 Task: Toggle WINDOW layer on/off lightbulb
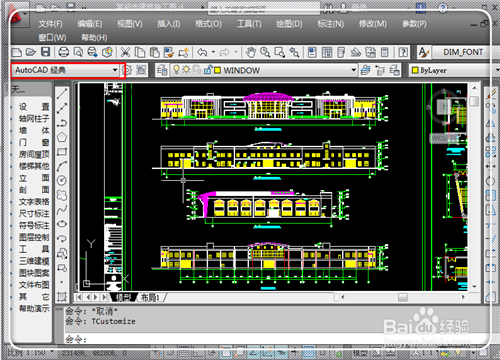coord(177,70)
